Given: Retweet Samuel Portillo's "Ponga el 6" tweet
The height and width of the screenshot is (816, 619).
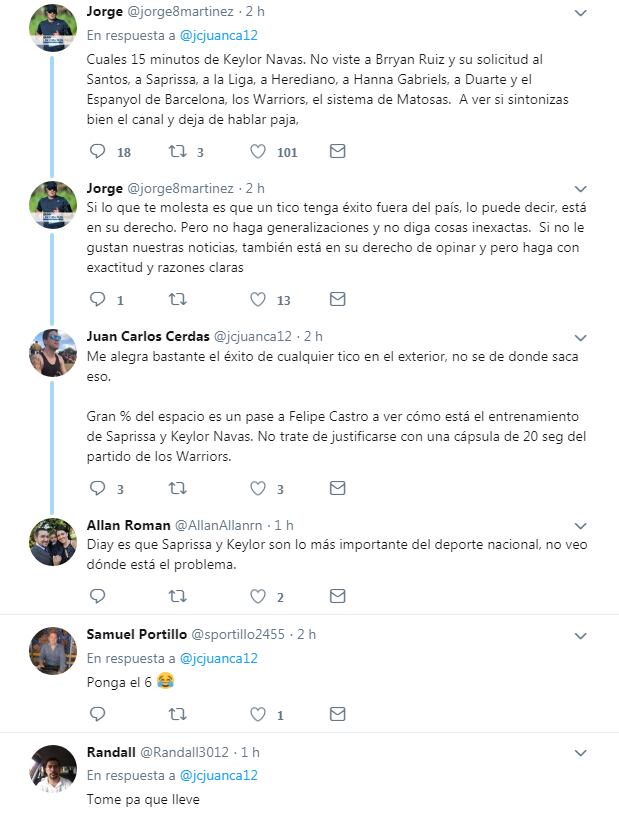Looking at the screenshot, I should coord(177,714).
